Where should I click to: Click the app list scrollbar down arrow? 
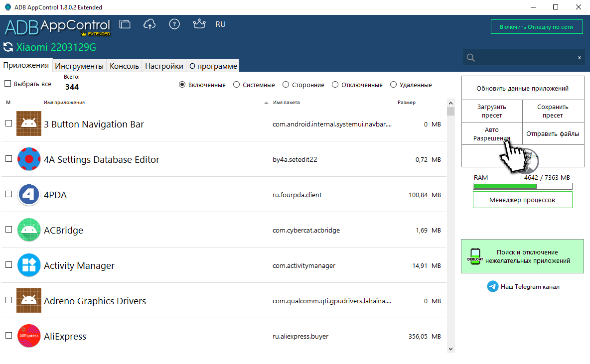(x=451, y=349)
